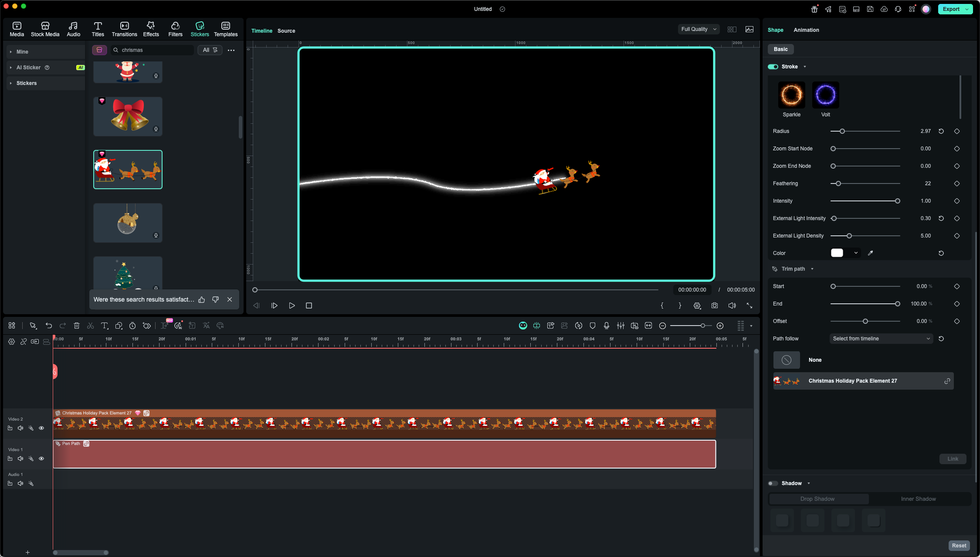
Task: Select the eyedropper next to Color
Action: tap(870, 253)
